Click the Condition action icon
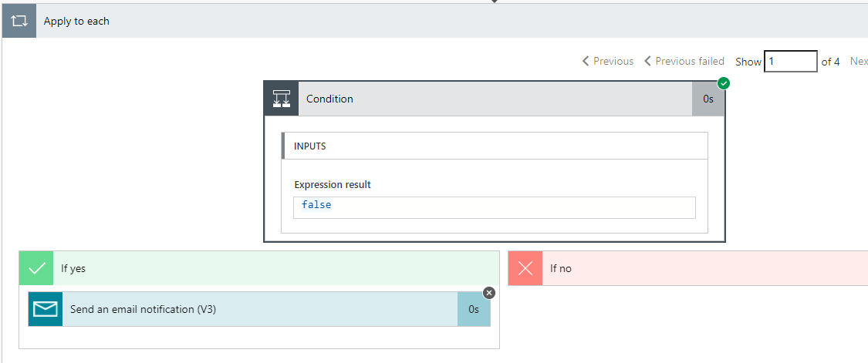Viewport: 868px width, 363px height. click(282, 99)
